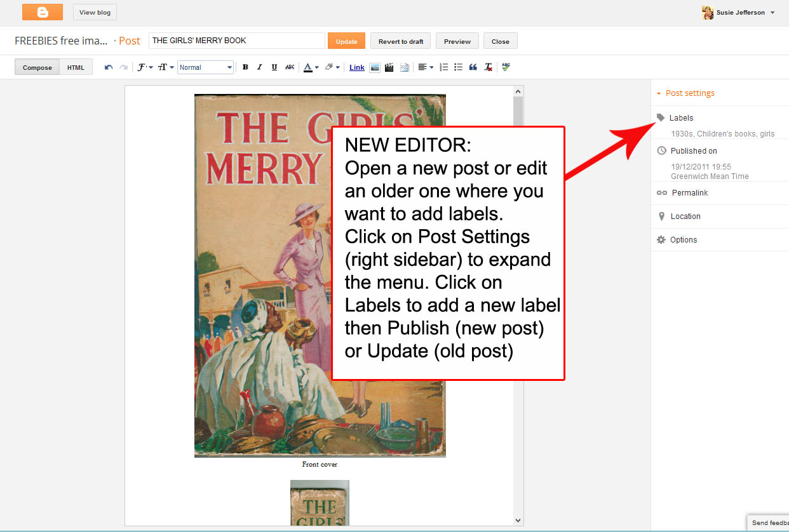789x532 pixels.
Task: Open the Location setting
Action: (685, 216)
